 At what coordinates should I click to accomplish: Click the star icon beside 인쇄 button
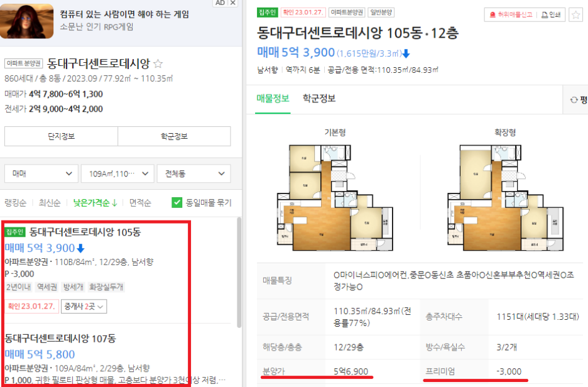pyautogui.click(x=575, y=15)
